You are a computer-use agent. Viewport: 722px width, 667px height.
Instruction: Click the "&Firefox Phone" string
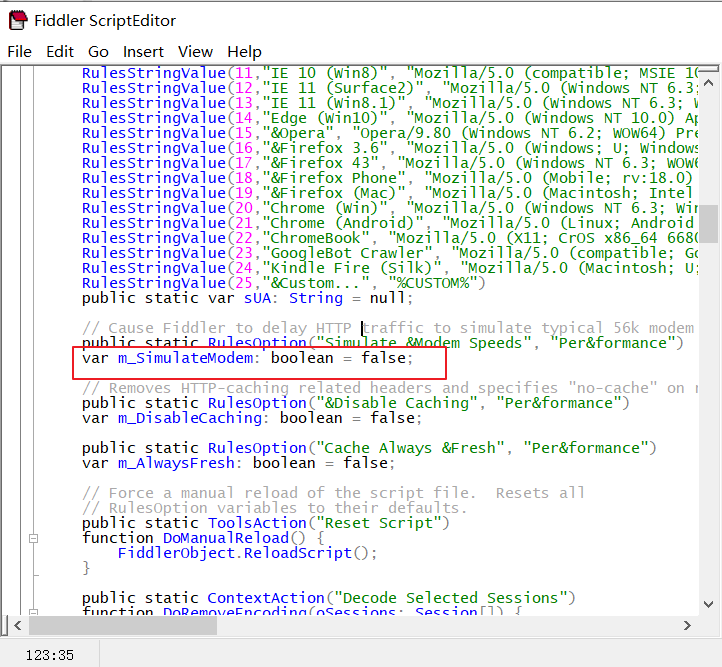333,178
